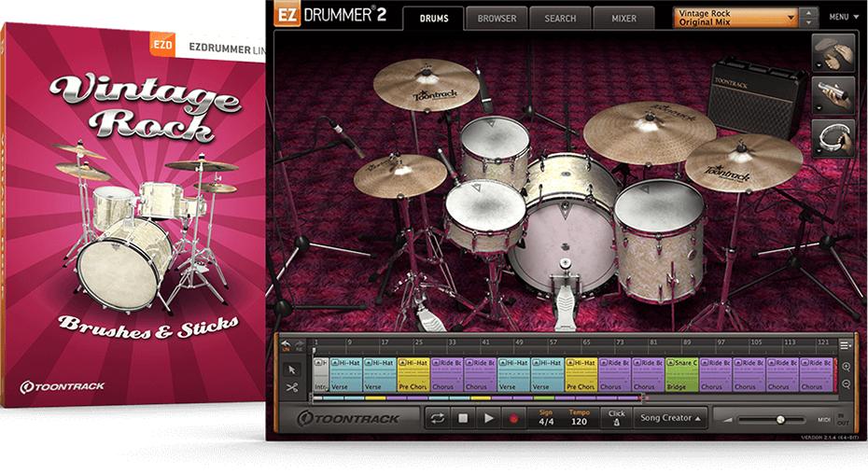Click the hand claps percussion icon

[x=833, y=52]
